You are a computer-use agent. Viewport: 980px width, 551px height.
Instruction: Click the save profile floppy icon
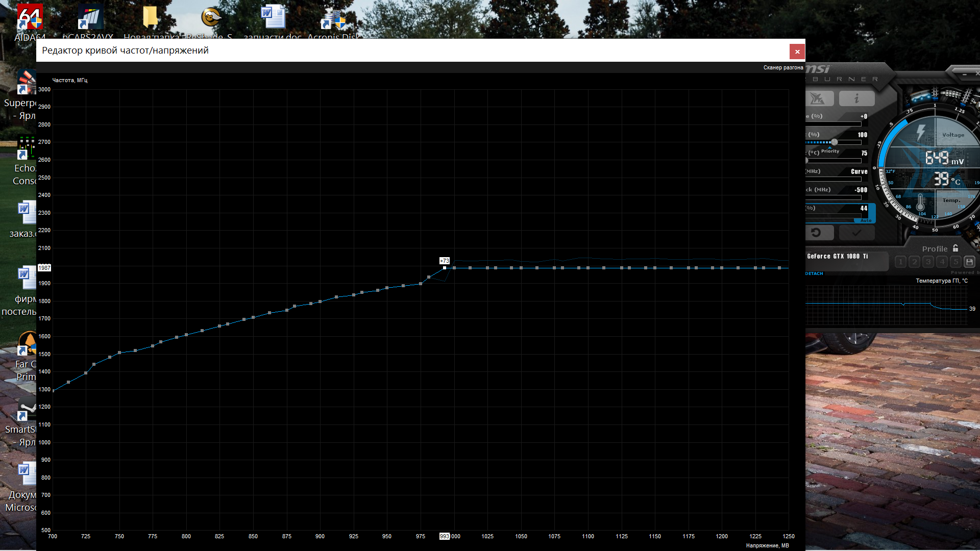coord(969,262)
